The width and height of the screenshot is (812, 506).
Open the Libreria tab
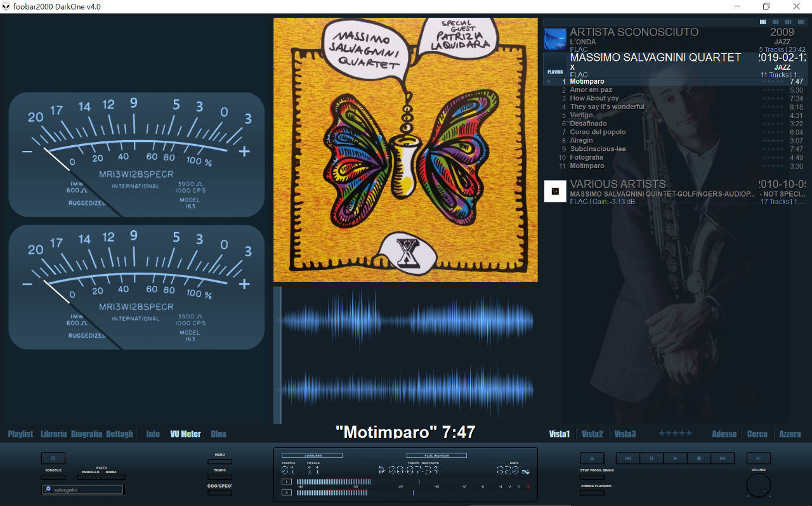53,434
